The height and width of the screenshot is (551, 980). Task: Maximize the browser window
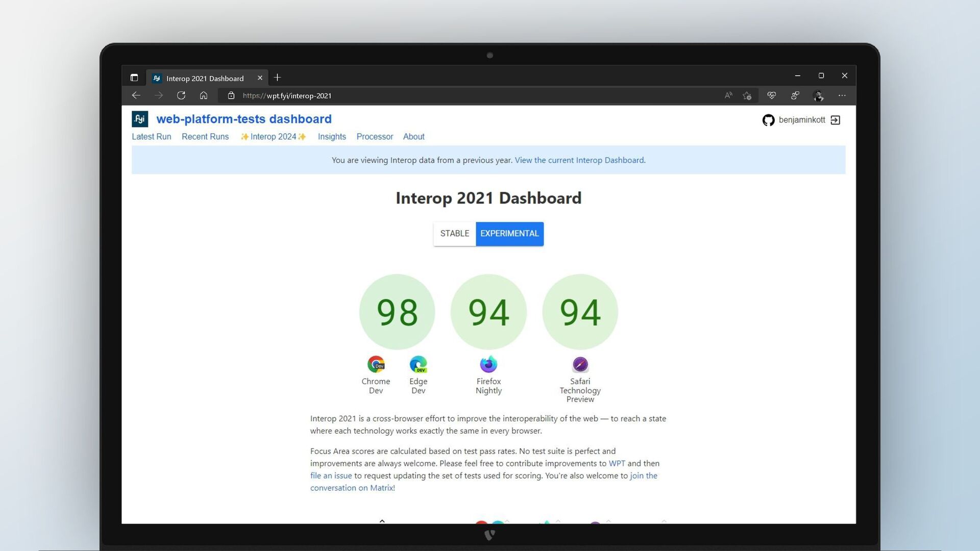(821, 76)
